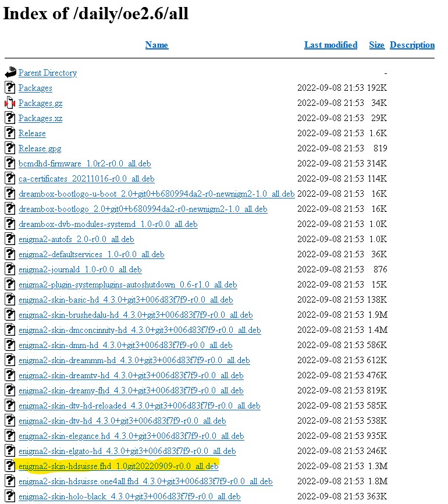Open the Parent Directory link
This screenshot has width=448, height=504.
[48, 73]
